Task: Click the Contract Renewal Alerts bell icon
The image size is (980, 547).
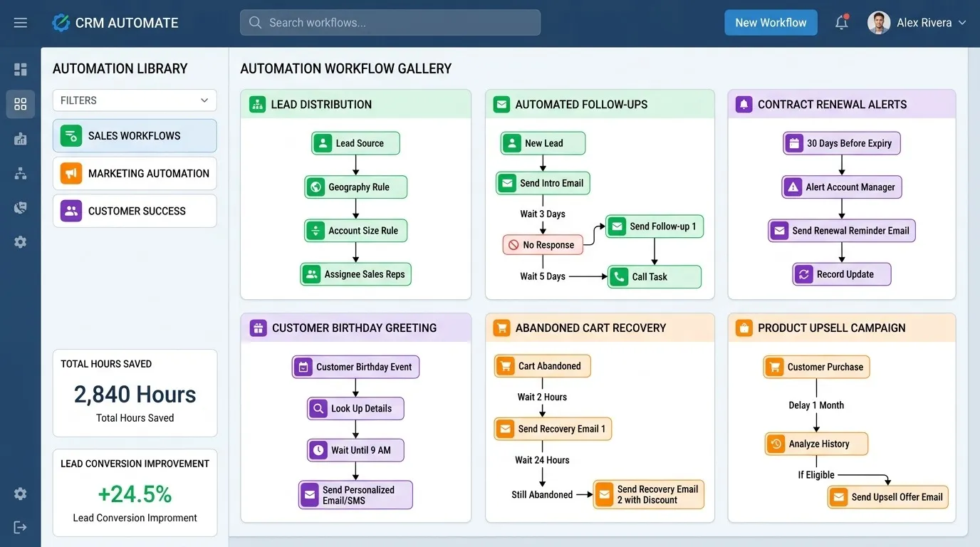Action: [x=744, y=104]
